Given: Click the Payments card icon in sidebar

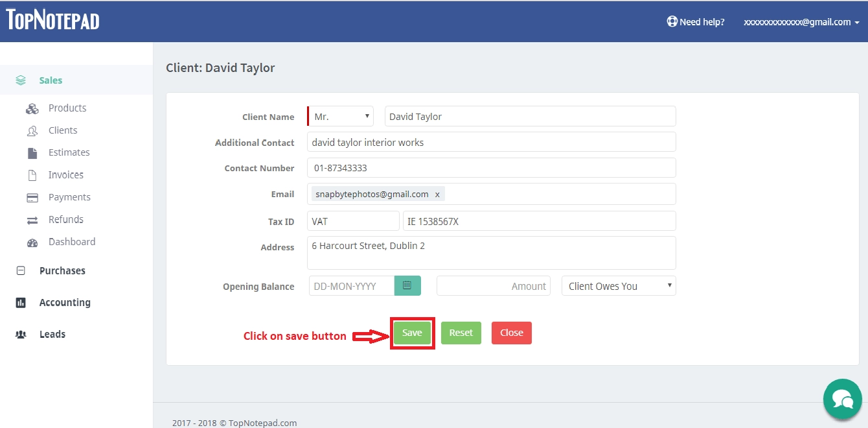Looking at the screenshot, I should [32, 197].
